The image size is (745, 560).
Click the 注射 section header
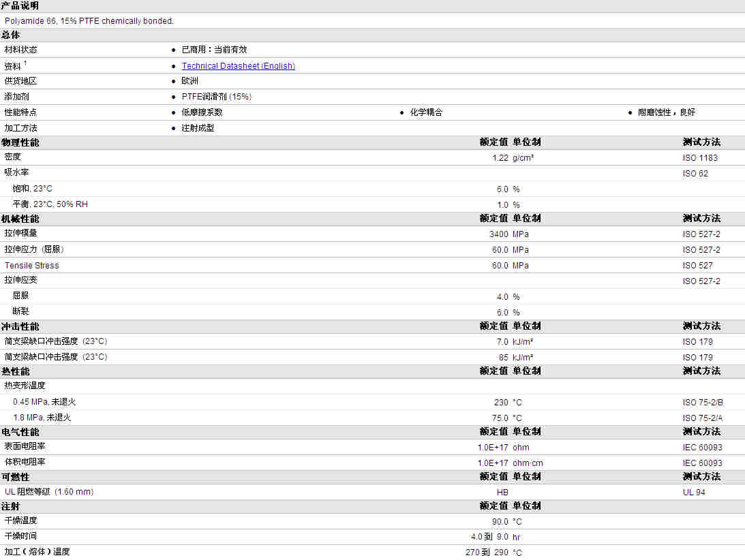coord(11,506)
